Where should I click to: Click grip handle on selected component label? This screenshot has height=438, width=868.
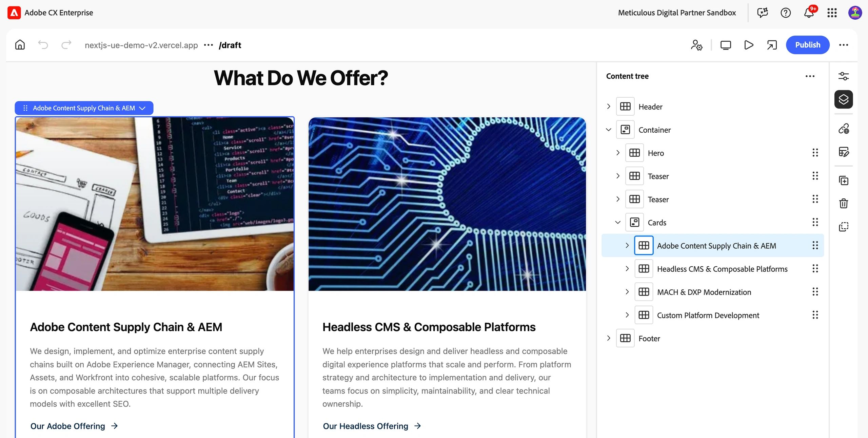click(x=25, y=108)
